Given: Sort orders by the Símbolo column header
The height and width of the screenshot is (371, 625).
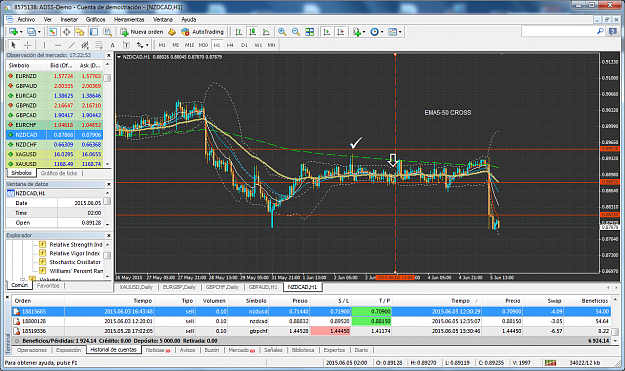Looking at the screenshot, I should [x=256, y=301].
